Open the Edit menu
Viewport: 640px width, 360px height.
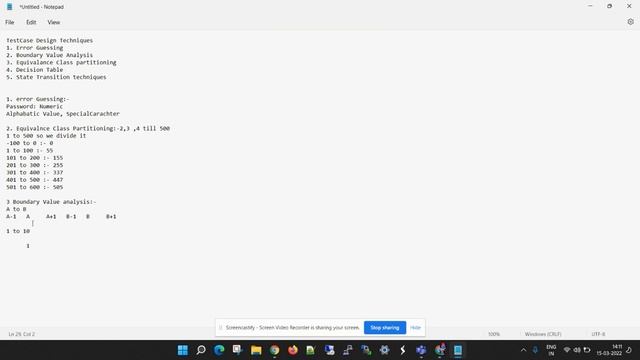pyautogui.click(x=31, y=22)
